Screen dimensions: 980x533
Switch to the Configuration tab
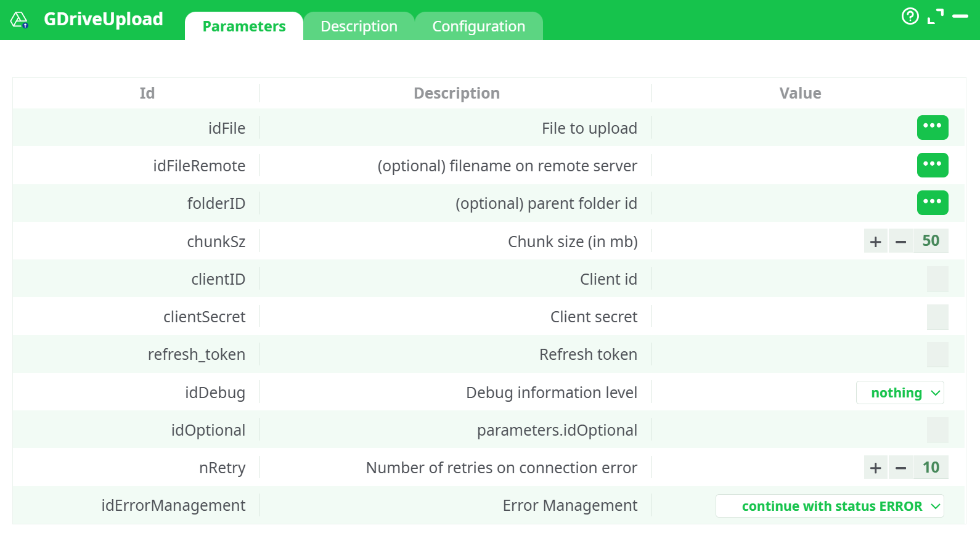pyautogui.click(x=478, y=26)
